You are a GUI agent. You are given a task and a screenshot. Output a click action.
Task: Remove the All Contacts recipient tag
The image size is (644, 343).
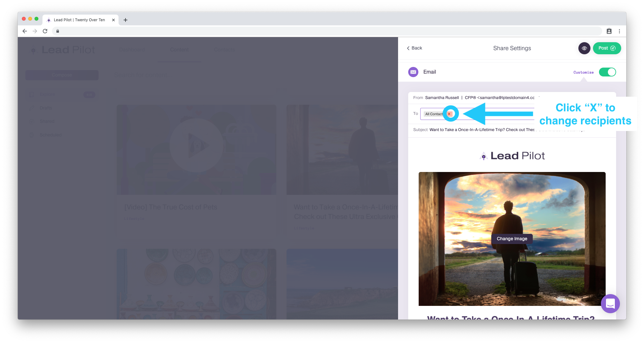(x=449, y=114)
